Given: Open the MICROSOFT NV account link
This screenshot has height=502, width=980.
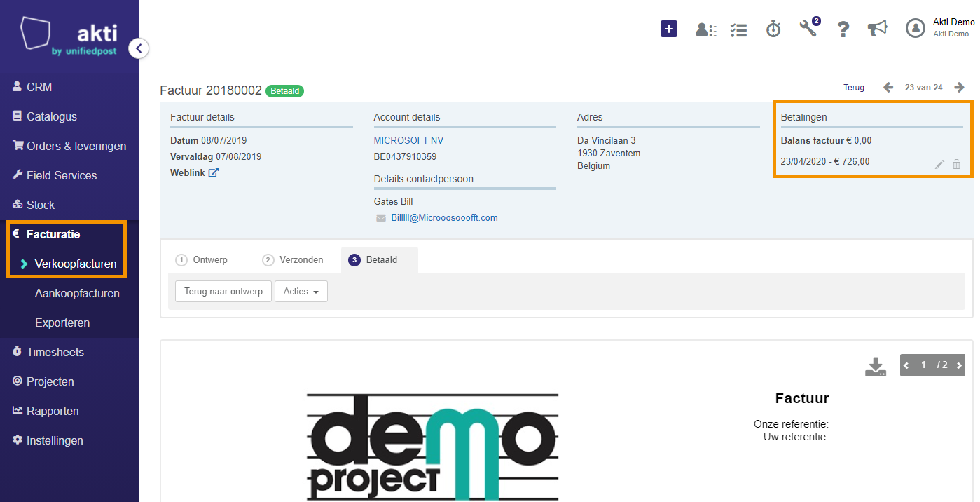Looking at the screenshot, I should click(408, 141).
